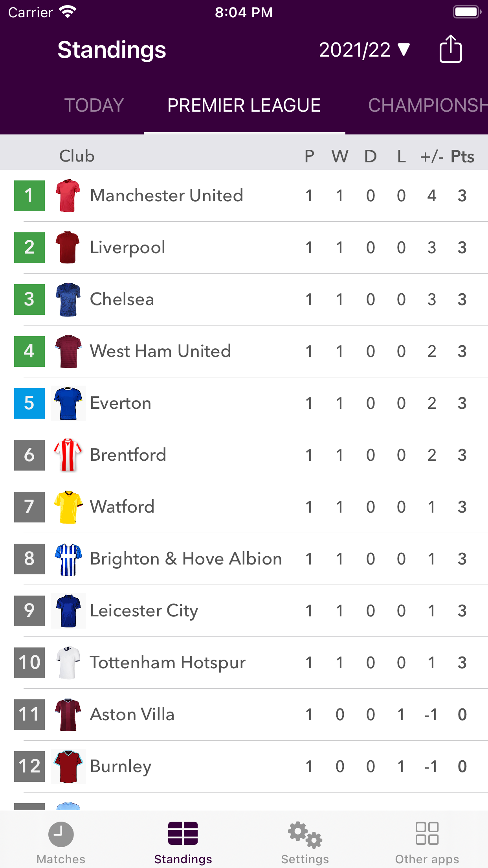Tap Watford's yellow jersey icon

68,507
